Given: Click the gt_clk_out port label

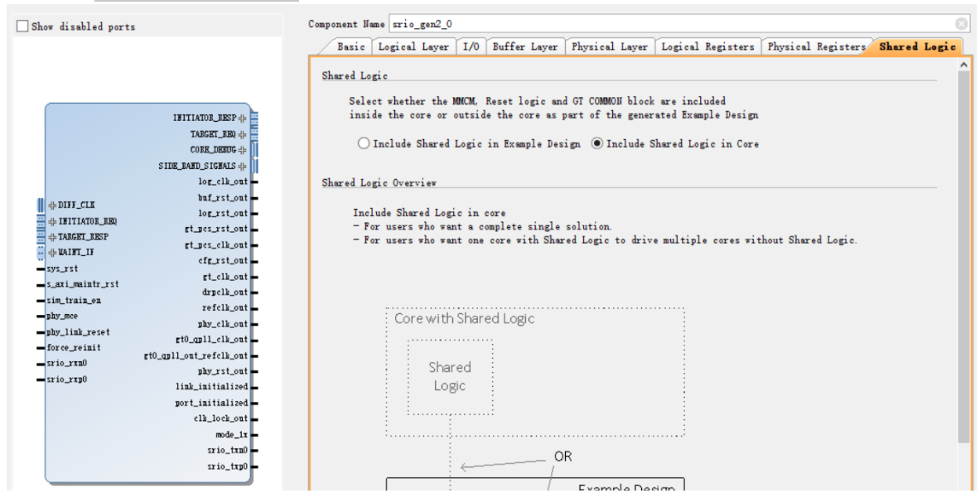Looking at the screenshot, I should tap(225, 277).
